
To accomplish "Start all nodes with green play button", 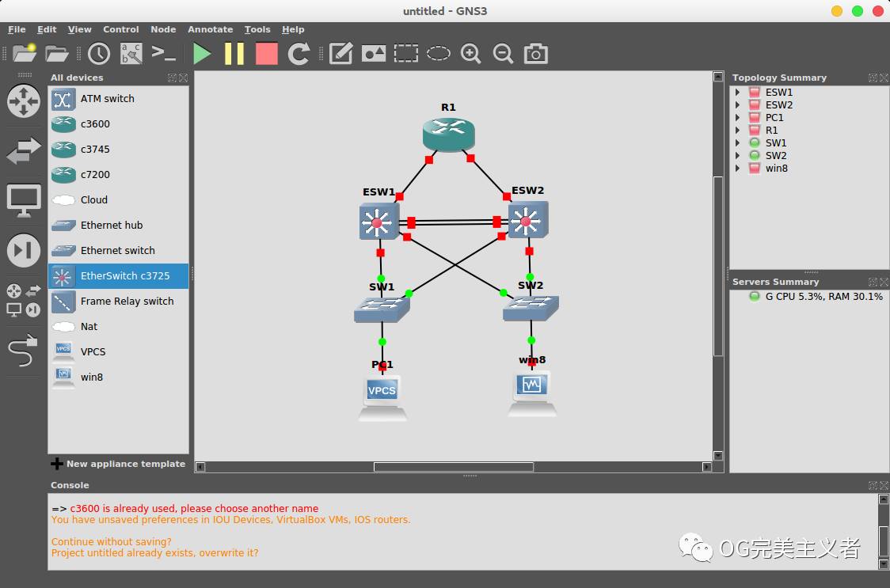I will click(x=201, y=53).
